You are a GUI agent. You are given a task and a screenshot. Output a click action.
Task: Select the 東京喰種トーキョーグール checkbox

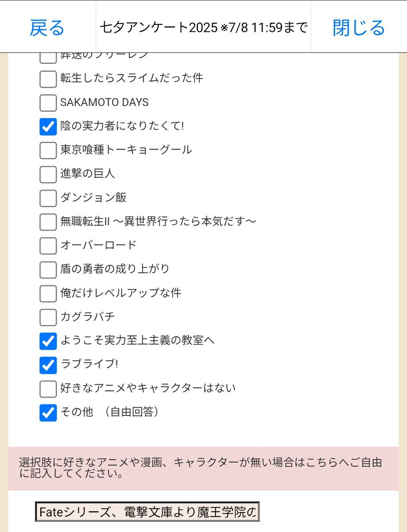tap(48, 151)
